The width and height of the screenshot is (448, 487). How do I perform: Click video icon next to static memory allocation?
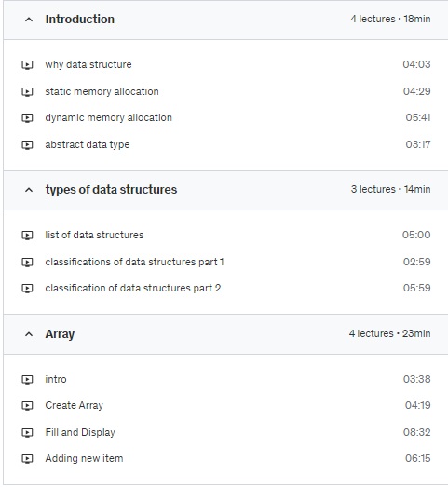[27, 92]
